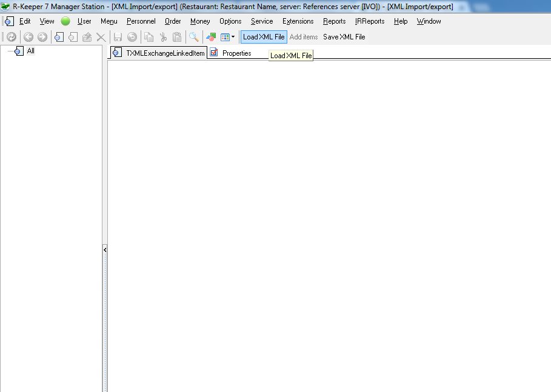Click the R-Keeper app icon in title bar

tap(5, 6)
